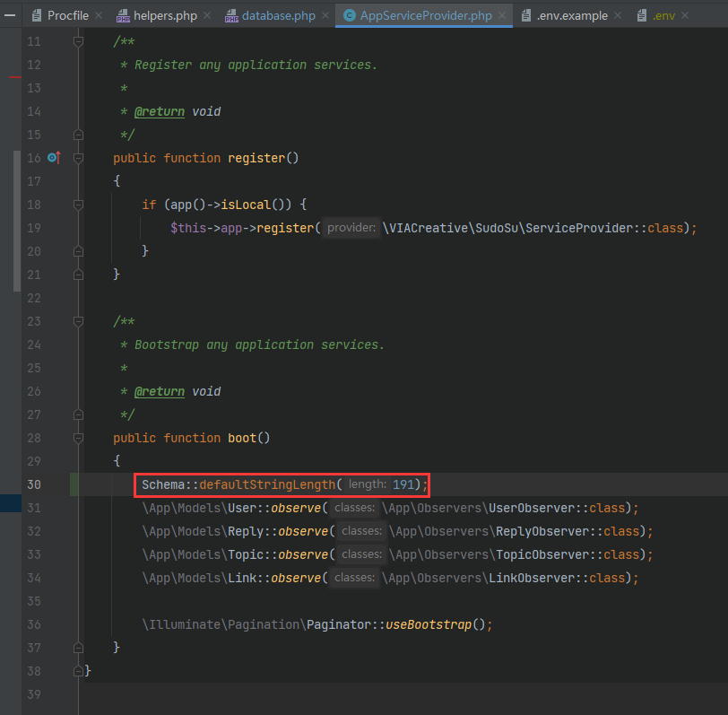This screenshot has width=728, height=715.
Task: Collapse the doc comment starting at line 11
Action: click(79, 42)
